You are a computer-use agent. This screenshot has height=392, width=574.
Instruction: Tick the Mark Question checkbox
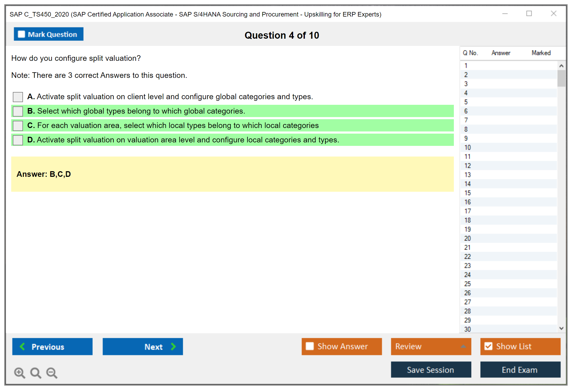(x=21, y=34)
